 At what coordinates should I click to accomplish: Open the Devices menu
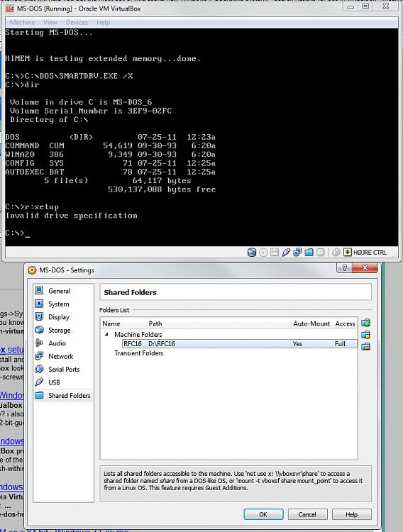(x=77, y=23)
